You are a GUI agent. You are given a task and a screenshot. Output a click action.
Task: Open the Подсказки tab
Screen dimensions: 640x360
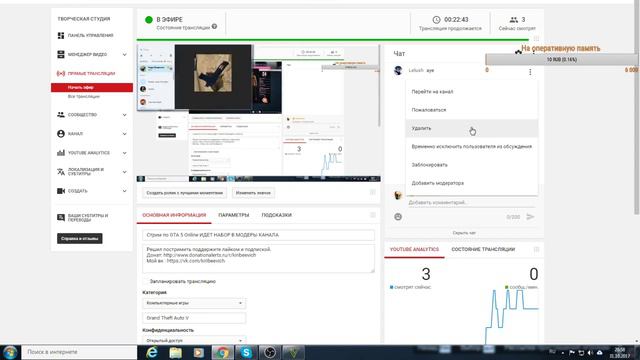coord(276,215)
